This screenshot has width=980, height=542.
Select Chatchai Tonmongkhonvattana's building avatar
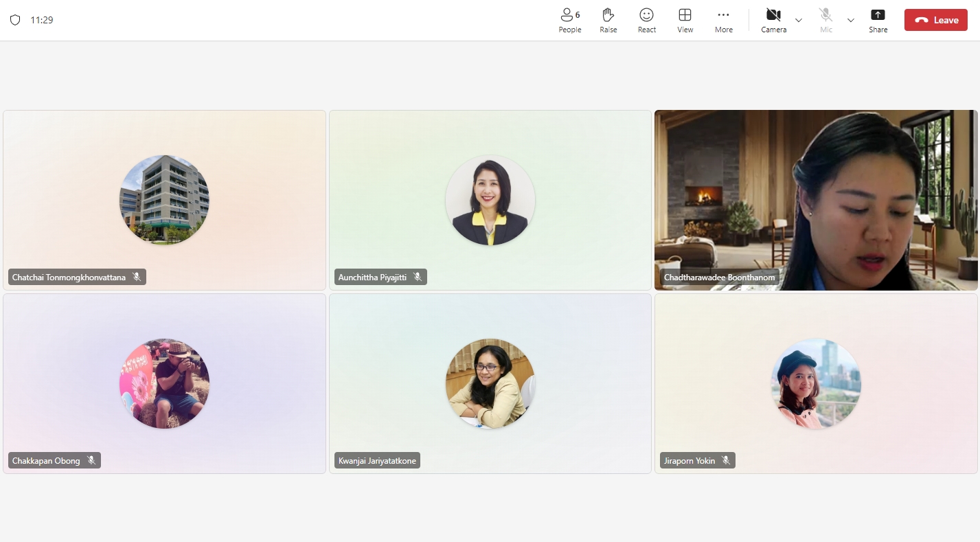(x=164, y=200)
